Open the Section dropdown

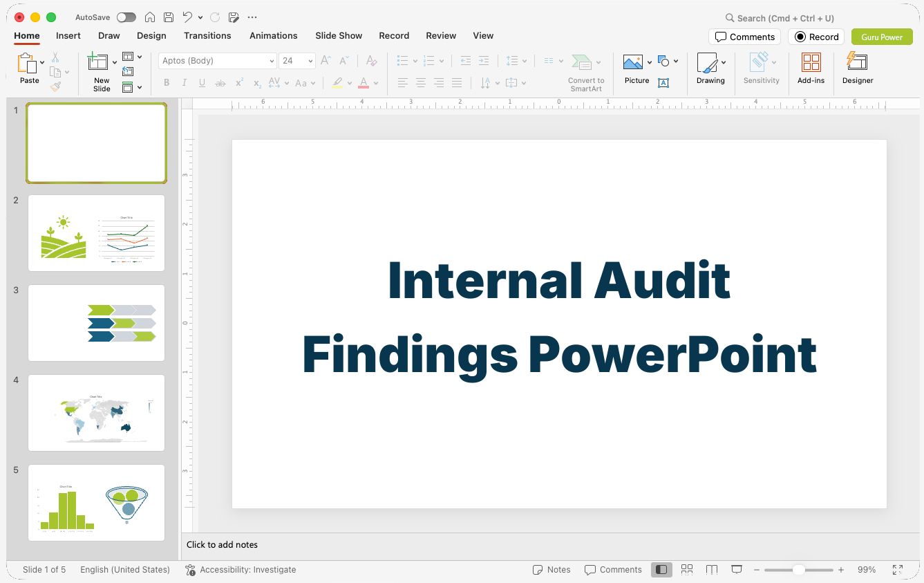pos(131,87)
